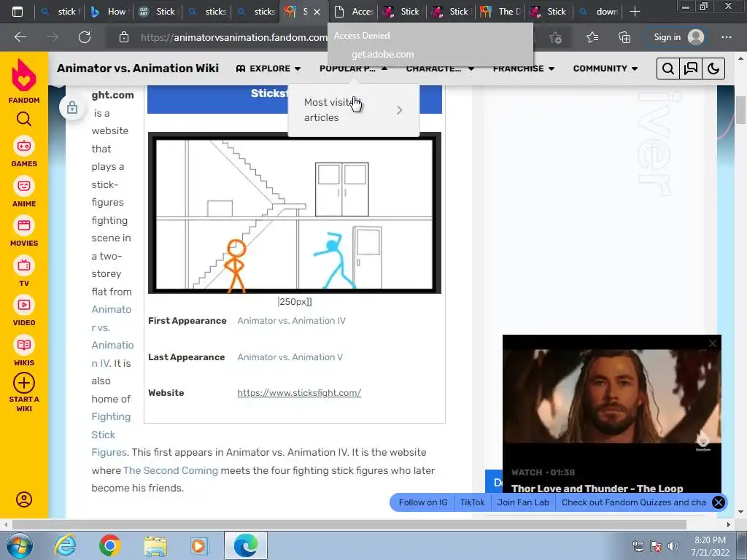This screenshot has width=747, height=560.
Task: Click the page protected lock icon
Action: pos(72,108)
